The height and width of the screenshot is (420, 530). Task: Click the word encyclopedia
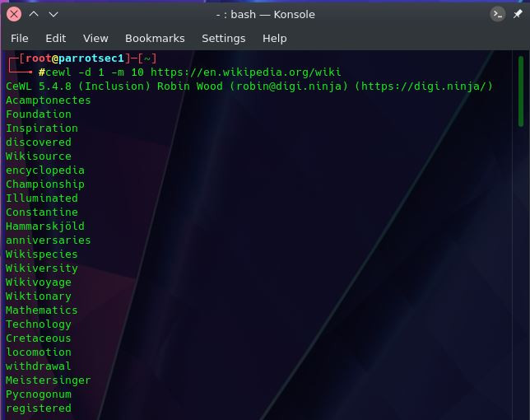45,170
